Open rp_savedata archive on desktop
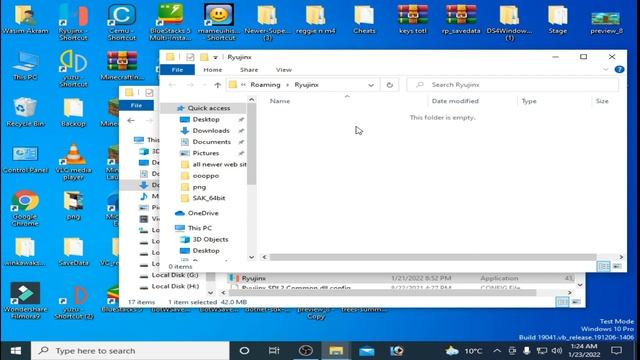The height and width of the screenshot is (360, 640). (461, 19)
